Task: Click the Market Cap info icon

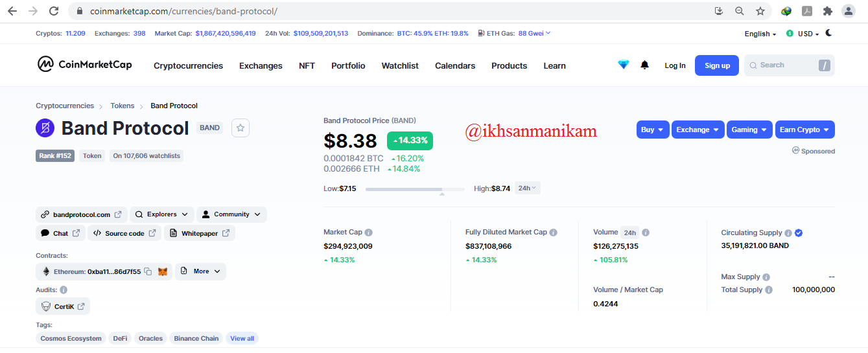Action: tap(368, 233)
